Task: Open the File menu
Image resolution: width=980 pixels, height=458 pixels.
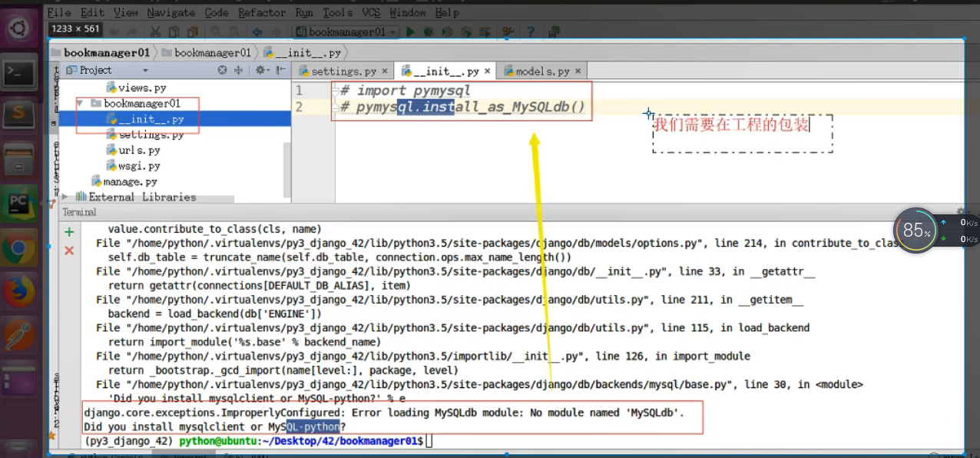Action: click(x=58, y=12)
